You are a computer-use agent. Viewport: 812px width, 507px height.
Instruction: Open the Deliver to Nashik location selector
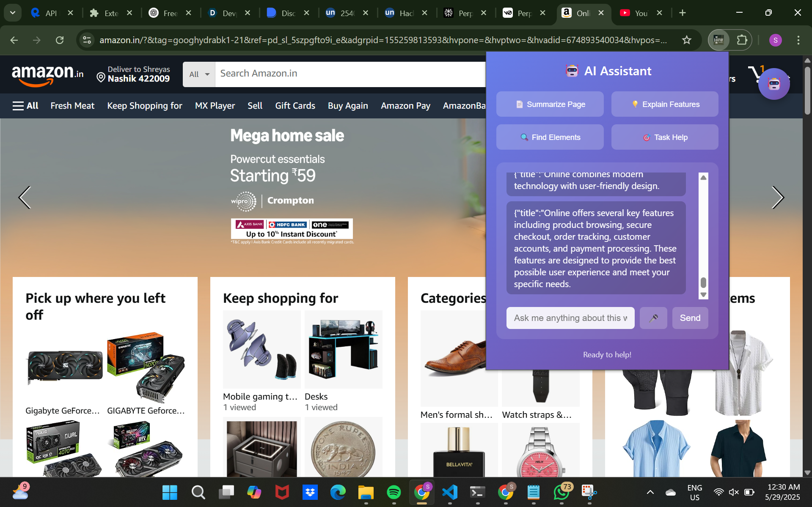tap(133, 74)
